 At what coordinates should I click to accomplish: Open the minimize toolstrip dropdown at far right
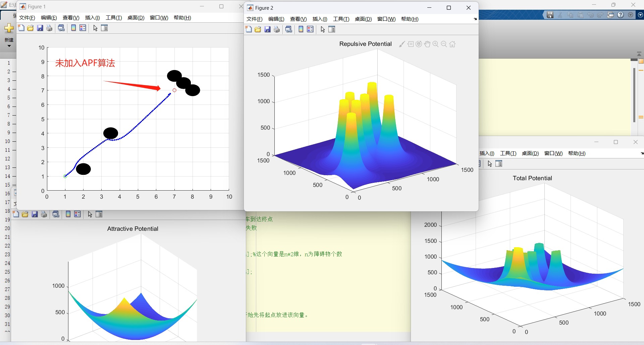[640, 15]
